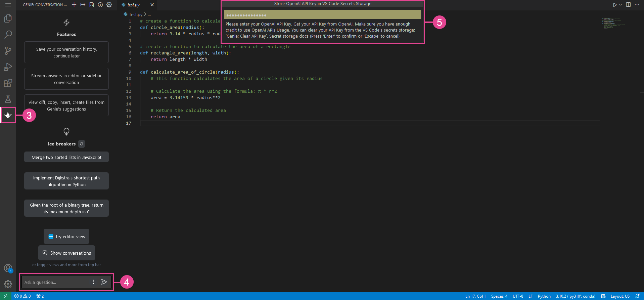This screenshot has height=300, width=644.
Task: Choose binary tree maximum depth ice breaker
Action: tap(66, 208)
